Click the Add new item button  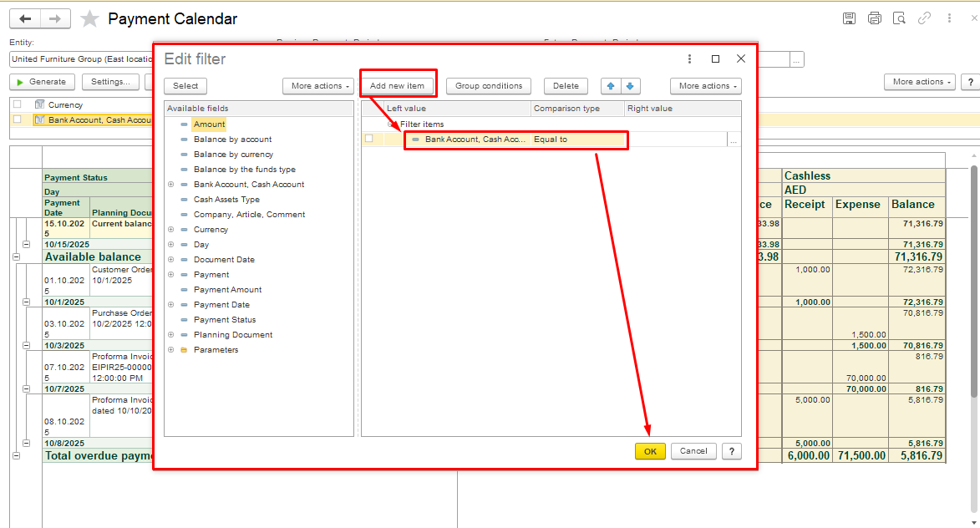(397, 86)
